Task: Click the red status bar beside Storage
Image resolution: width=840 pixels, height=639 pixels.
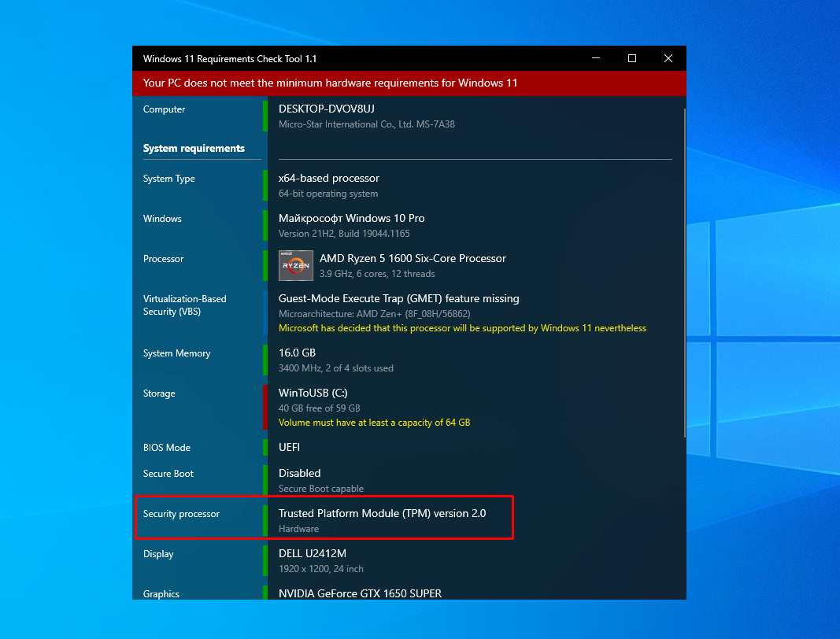Action: 265,407
